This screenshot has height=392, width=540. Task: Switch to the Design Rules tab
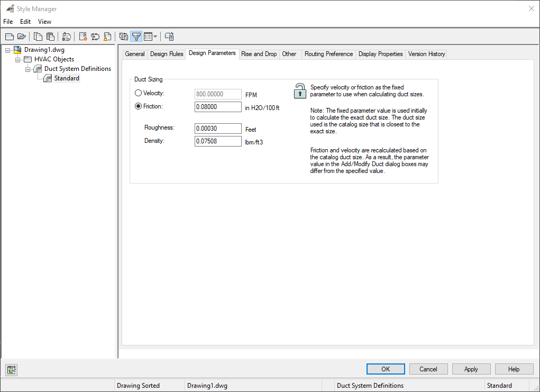coord(167,54)
